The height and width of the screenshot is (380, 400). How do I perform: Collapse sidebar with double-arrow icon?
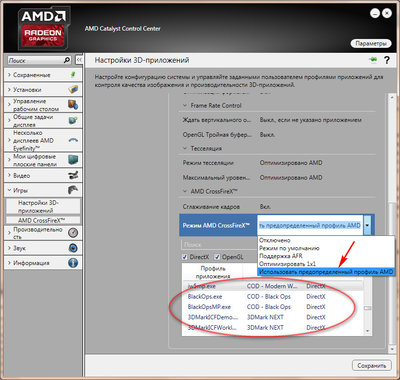tap(79, 60)
